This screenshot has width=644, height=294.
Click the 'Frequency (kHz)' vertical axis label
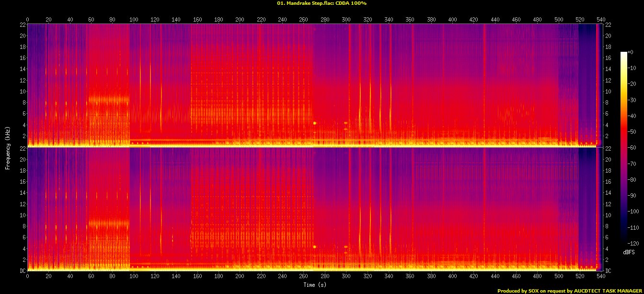8,147
